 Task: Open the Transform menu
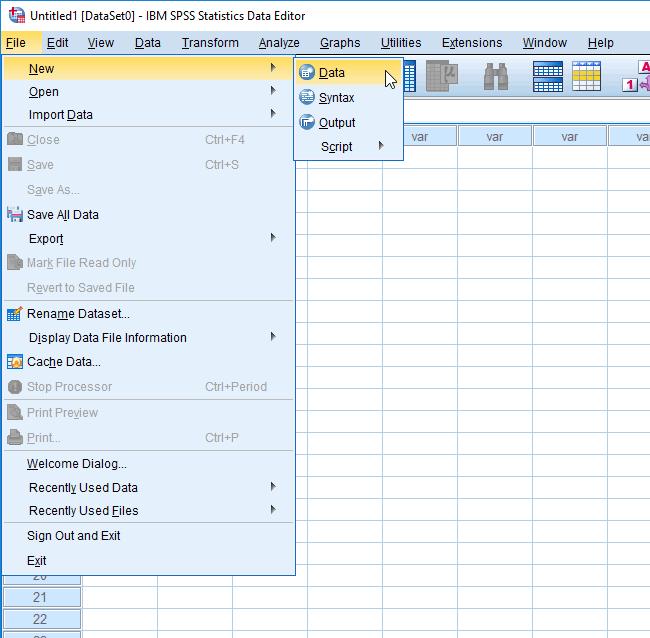coord(210,43)
